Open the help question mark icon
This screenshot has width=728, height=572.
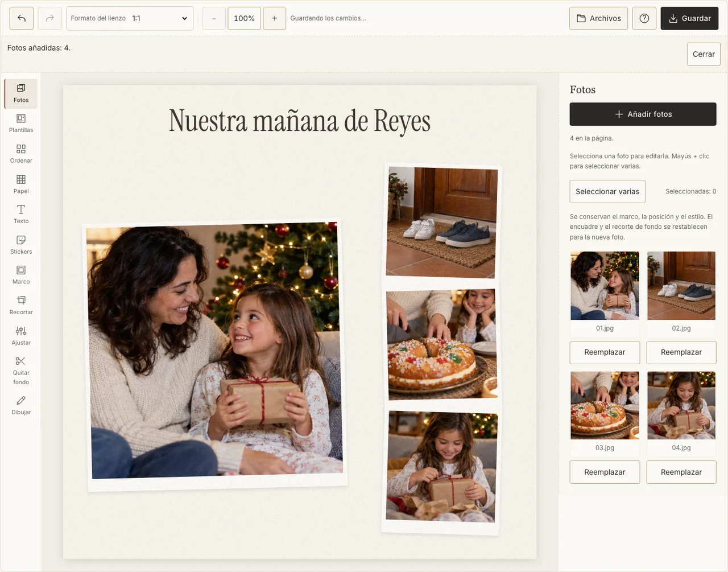(644, 18)
